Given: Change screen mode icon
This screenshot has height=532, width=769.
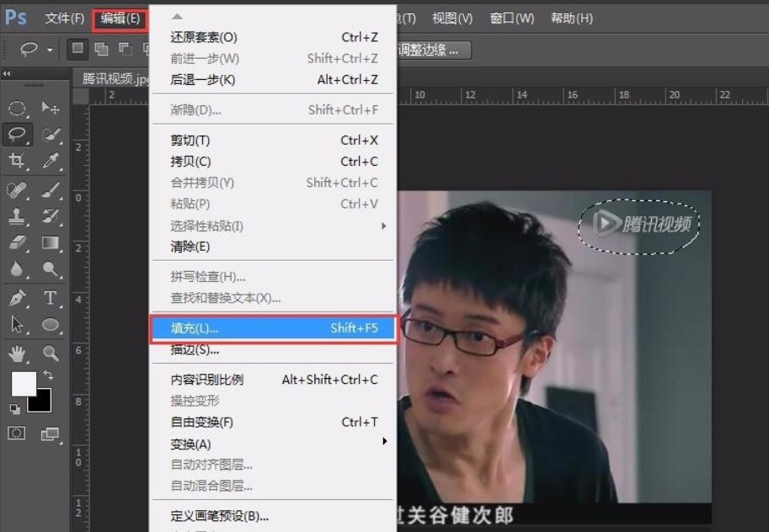Looking at the screenshot, I should (50, 434).
